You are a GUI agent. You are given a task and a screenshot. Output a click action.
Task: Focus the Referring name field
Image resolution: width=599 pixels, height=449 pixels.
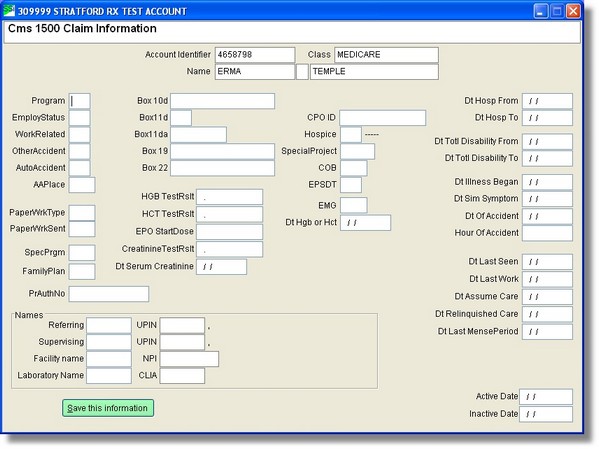(109, 326)
